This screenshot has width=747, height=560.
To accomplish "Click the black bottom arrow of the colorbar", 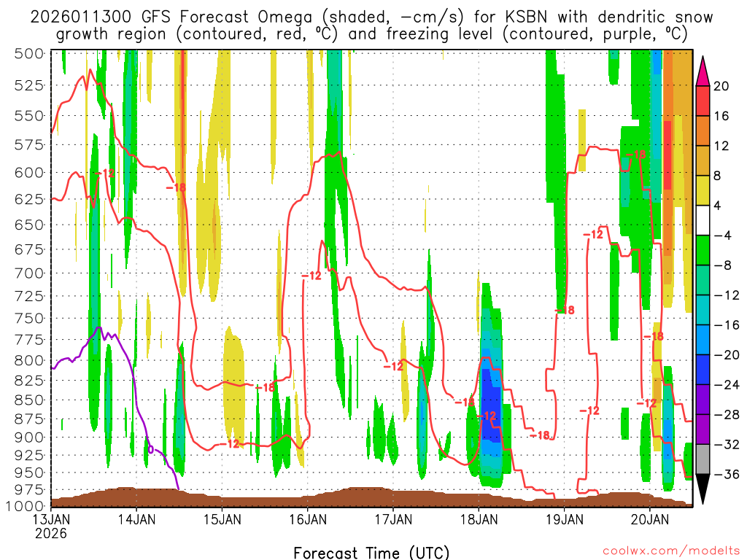I will point(703,489).
